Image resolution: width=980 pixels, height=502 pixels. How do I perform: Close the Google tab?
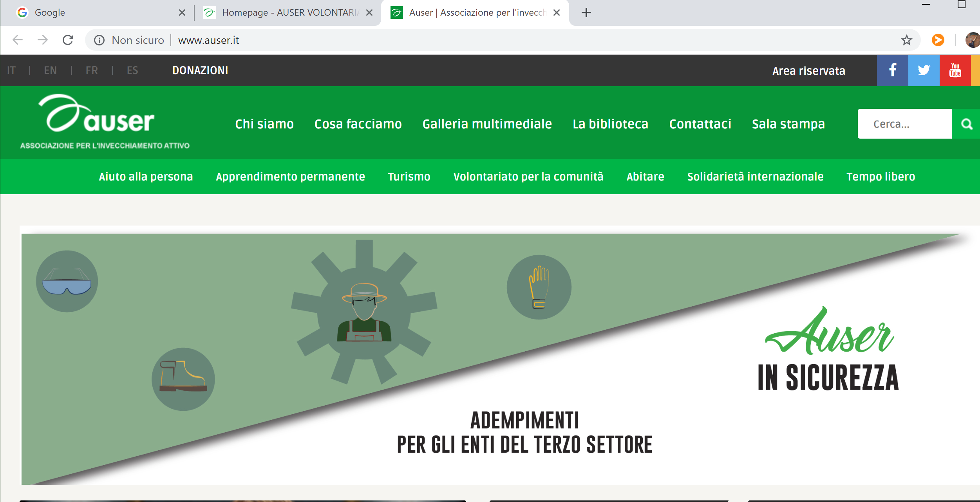pos(182,13)
